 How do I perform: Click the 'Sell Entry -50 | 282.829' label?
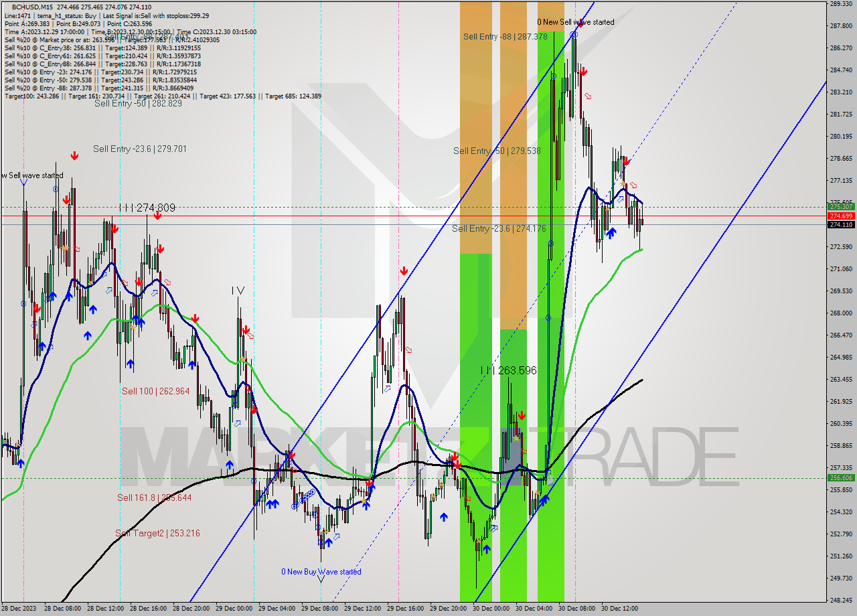(x=138, y=103)
